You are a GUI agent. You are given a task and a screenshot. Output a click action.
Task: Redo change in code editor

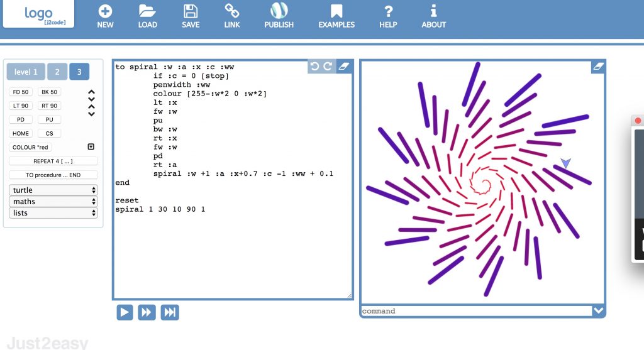(328, 67)
